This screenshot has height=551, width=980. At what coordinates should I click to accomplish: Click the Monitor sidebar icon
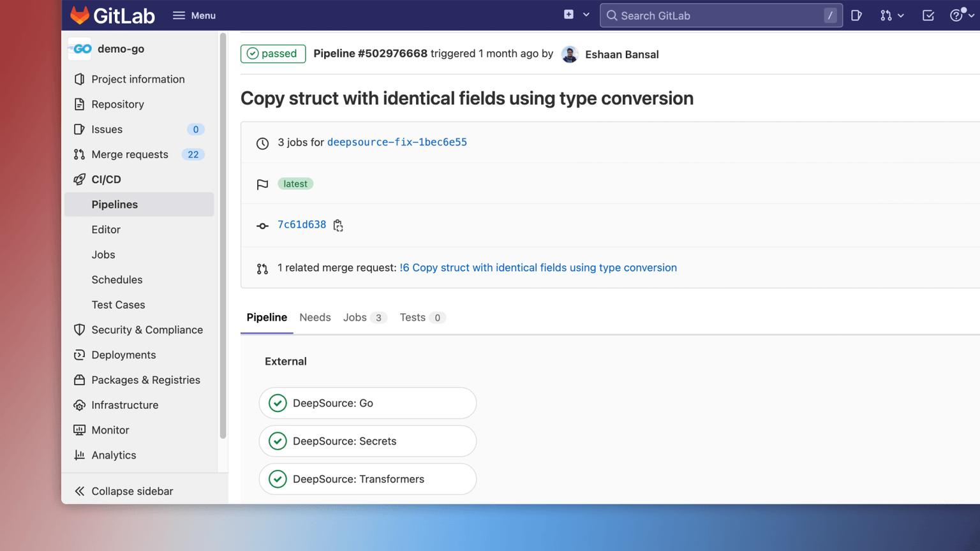click(79, 430)
